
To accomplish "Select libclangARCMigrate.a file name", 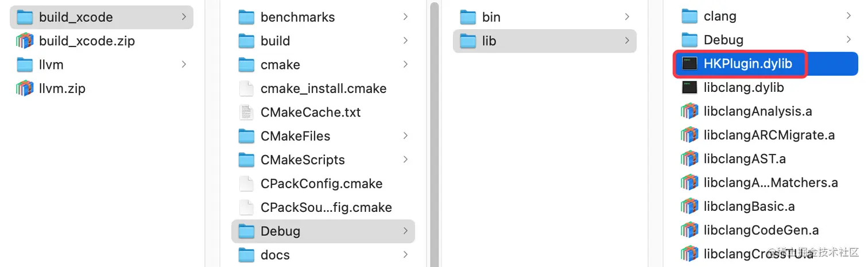I will tap(769, 135).
